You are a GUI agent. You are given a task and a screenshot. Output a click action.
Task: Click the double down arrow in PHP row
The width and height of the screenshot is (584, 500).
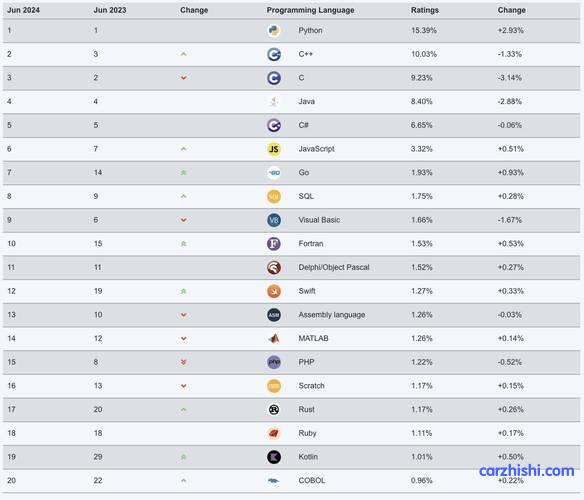pyautogui.click(x=183, y=362)
